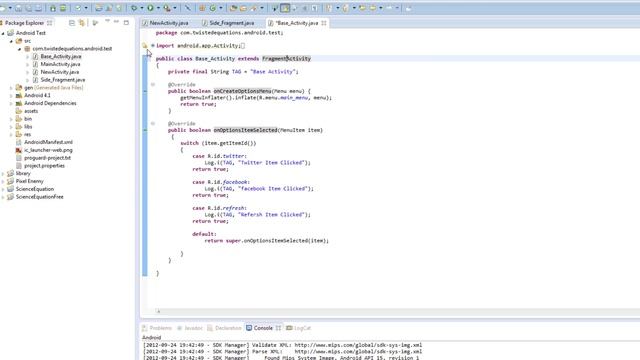Click the green New Java Class icon
Screen dimensions: 640x360
click(213, 8)
